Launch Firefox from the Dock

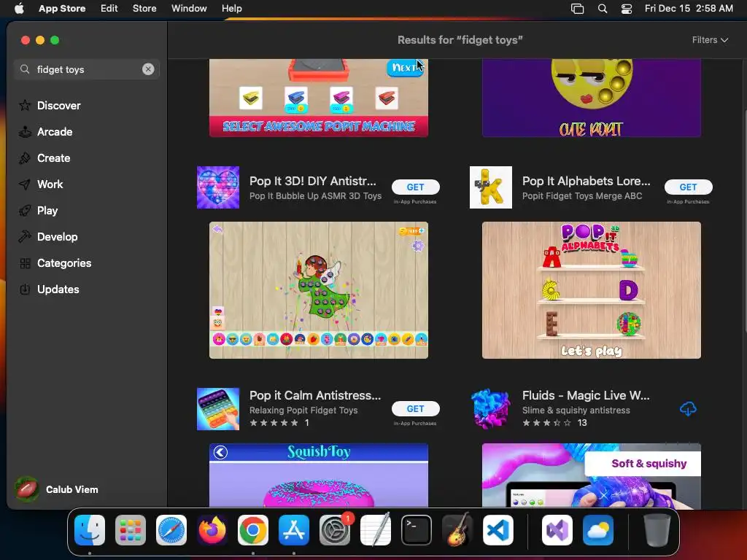[x=212, y=529]
